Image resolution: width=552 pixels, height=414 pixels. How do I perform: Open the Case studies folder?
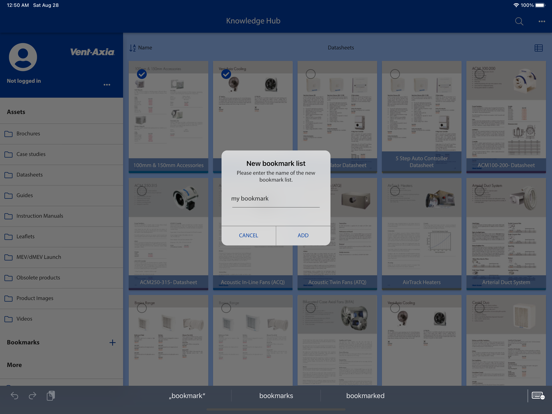click(x=62, y=154)
